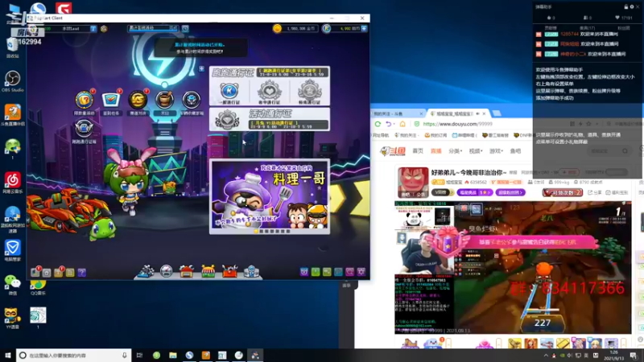Click the Windows taskbar search box
This screenshot has width=644, height=362.
(x=73, y=355)
